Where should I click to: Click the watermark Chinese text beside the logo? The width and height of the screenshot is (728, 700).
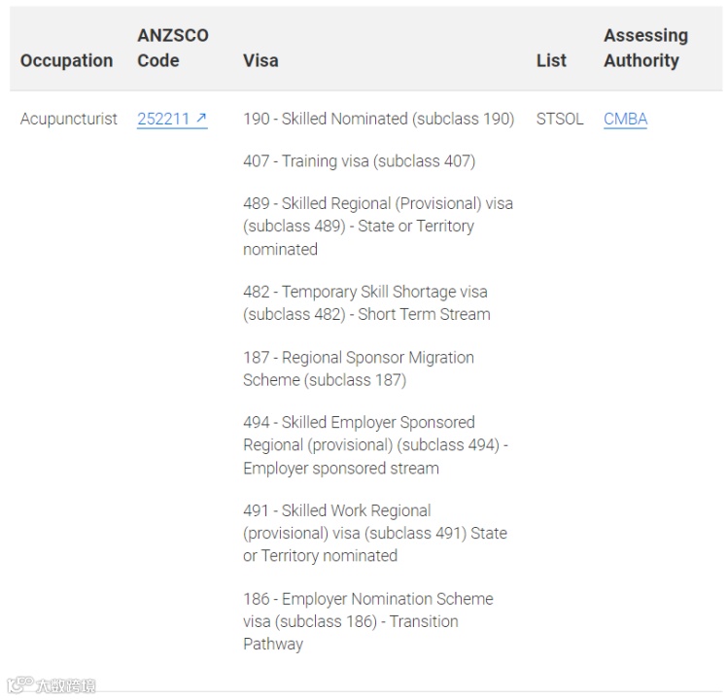tap(66, 685)
